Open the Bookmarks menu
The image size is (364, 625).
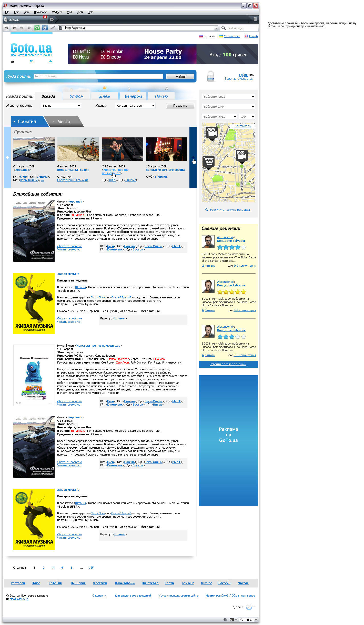click(x=41, y=12)
